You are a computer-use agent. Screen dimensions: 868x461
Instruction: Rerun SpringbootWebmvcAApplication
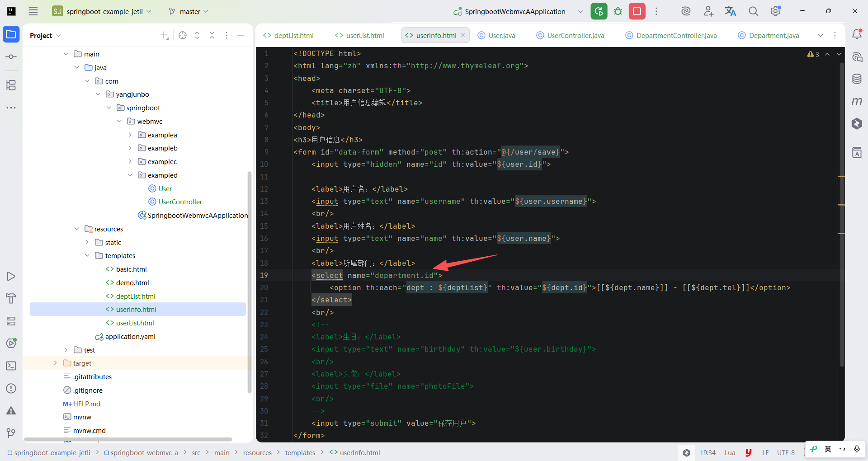599,11
